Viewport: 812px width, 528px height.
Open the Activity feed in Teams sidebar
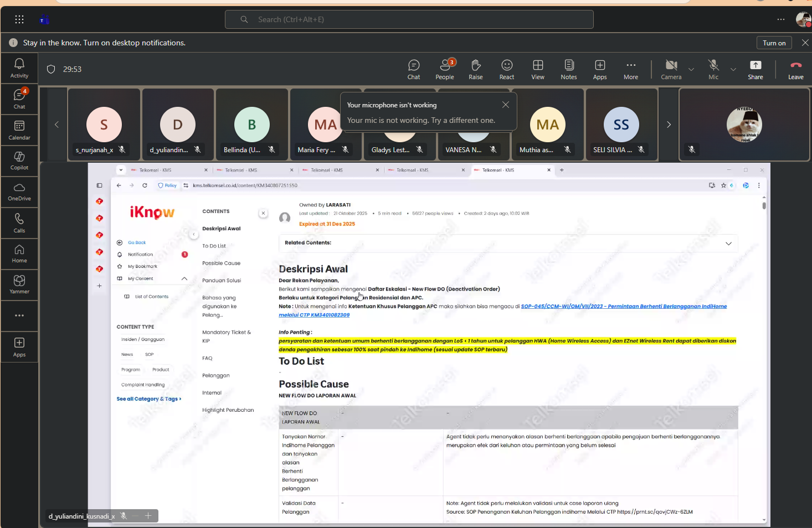pos(19,69)
